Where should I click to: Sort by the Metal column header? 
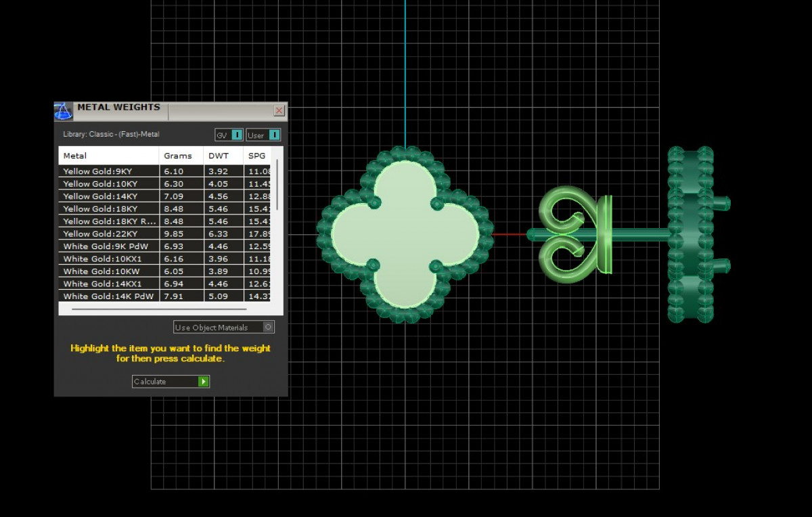[x=108, y=156]
